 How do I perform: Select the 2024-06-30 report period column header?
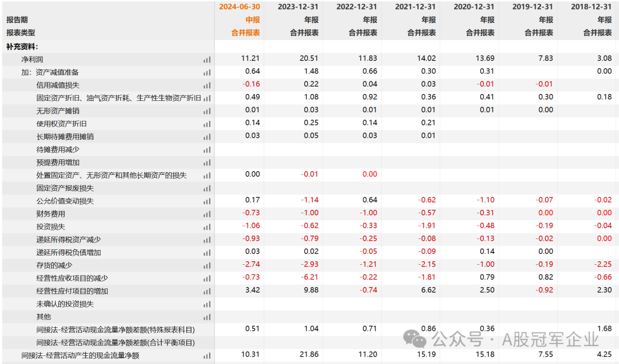[x=240, y=7]
